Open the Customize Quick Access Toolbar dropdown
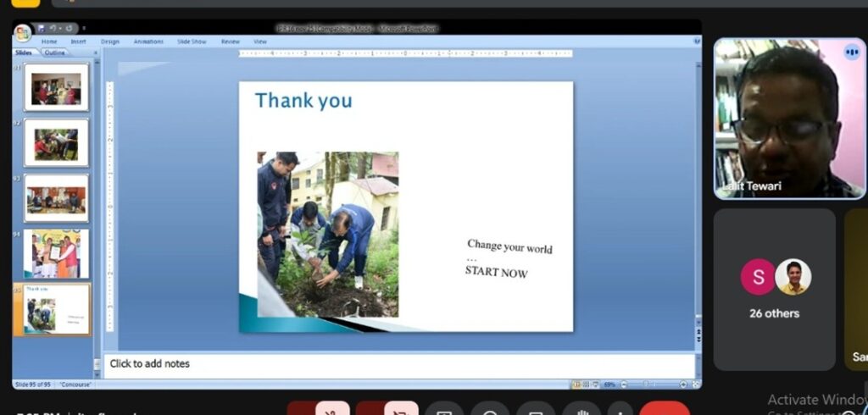Screen dimensions: 868x415 coord(84,29)
